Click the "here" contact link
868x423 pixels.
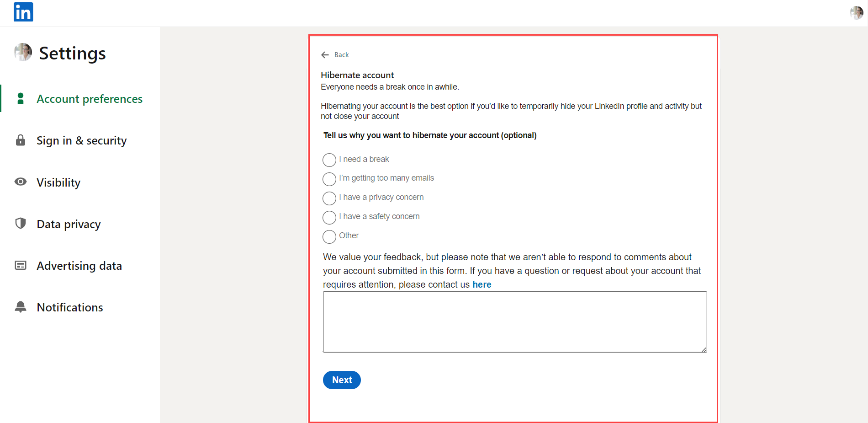click(x=482, y=284)
